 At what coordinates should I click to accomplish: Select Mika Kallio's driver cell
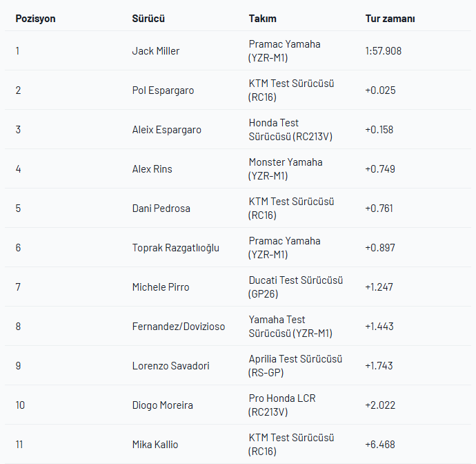pyautogui.click(x=155, y=445)
